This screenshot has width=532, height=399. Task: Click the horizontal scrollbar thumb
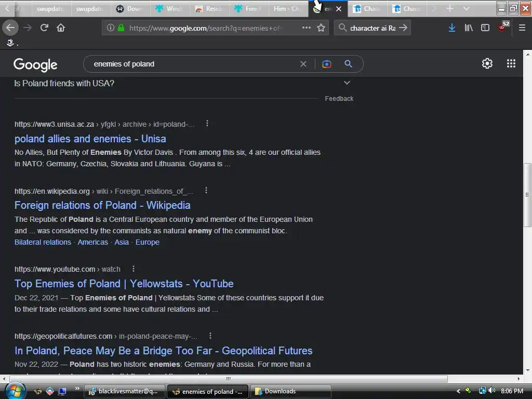[229, 378]
